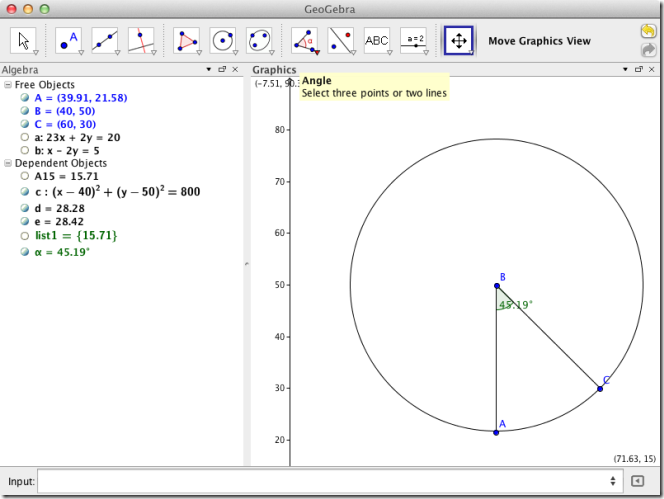
Task: Toggle visibility of segment e = 28.42
Action: point(25,221)
